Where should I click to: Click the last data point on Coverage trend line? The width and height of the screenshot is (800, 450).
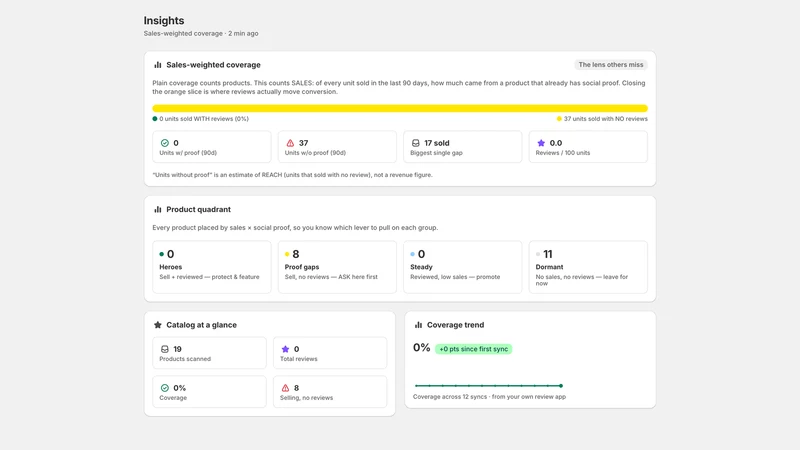pos(561,386)
